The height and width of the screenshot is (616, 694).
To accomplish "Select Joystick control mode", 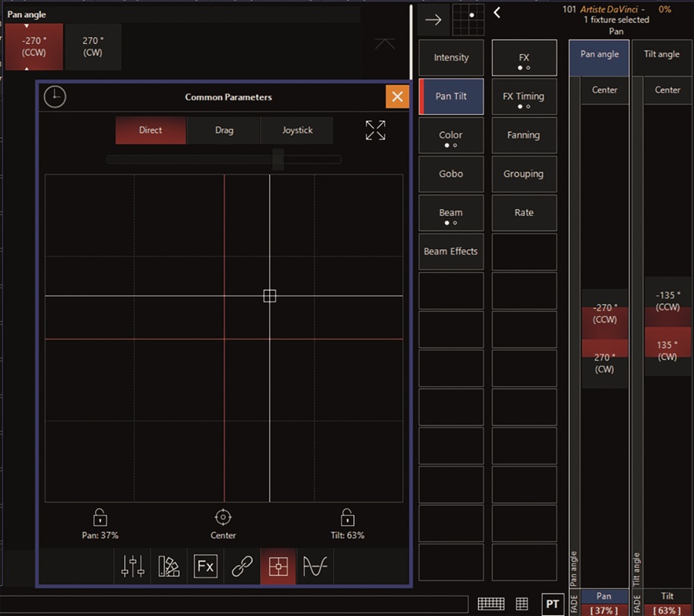I will (x=297, y=130).
